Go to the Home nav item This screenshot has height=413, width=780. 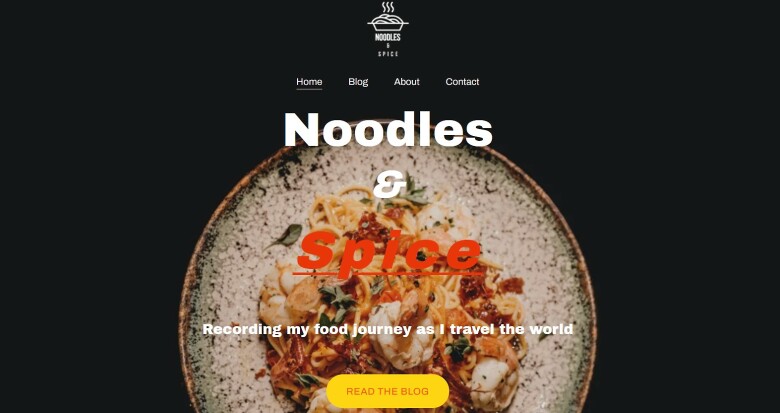click(x=309, y=82)
